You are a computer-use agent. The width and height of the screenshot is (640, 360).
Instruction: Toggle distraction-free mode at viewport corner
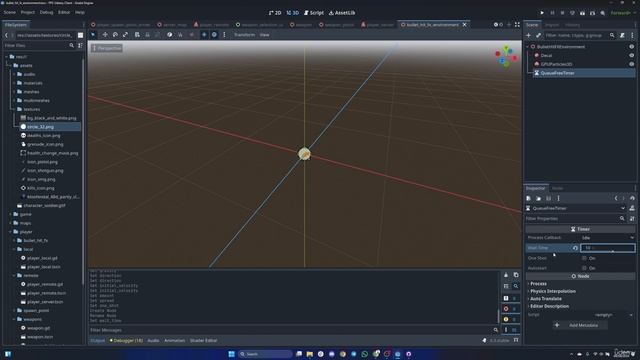tap(517, 24)
